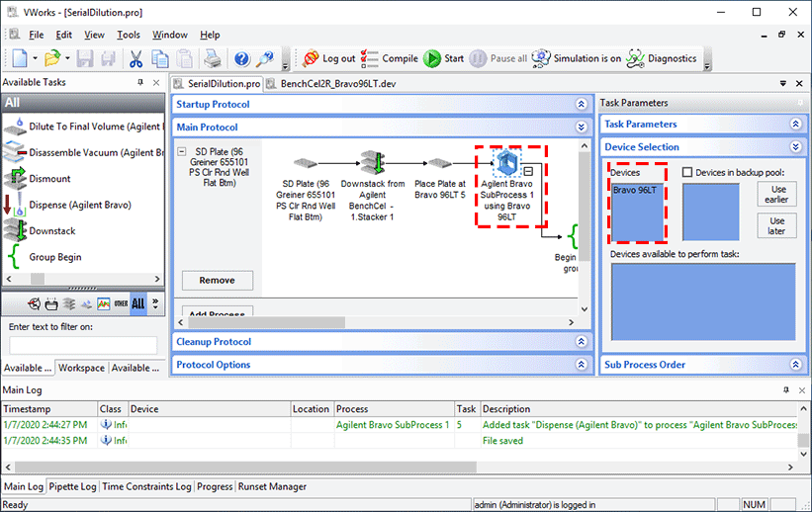Open New file dropdown arrow
Screen dimensions: 812x512
[35, 58]
